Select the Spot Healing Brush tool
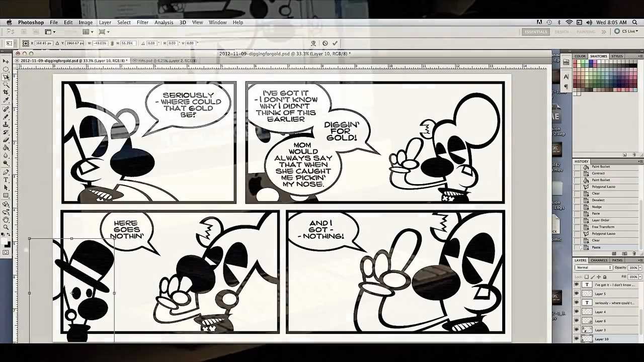 (x=6, y=109)
